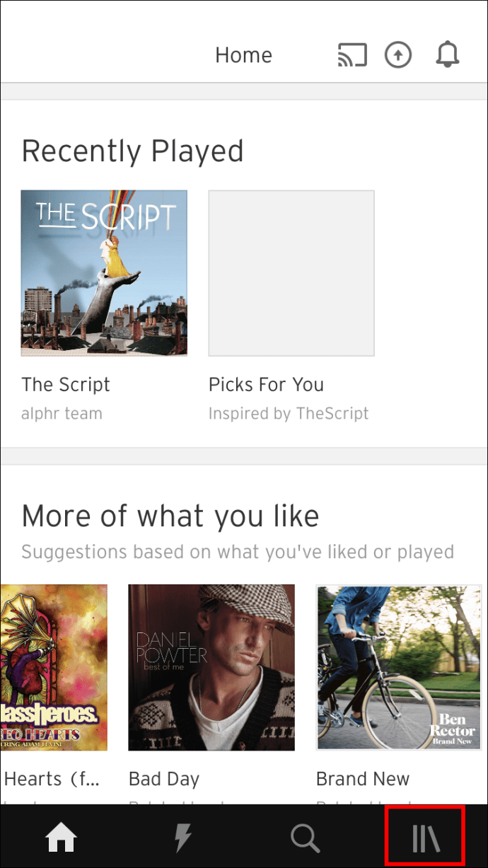Tap the More of what you like heading

(170, 516)
